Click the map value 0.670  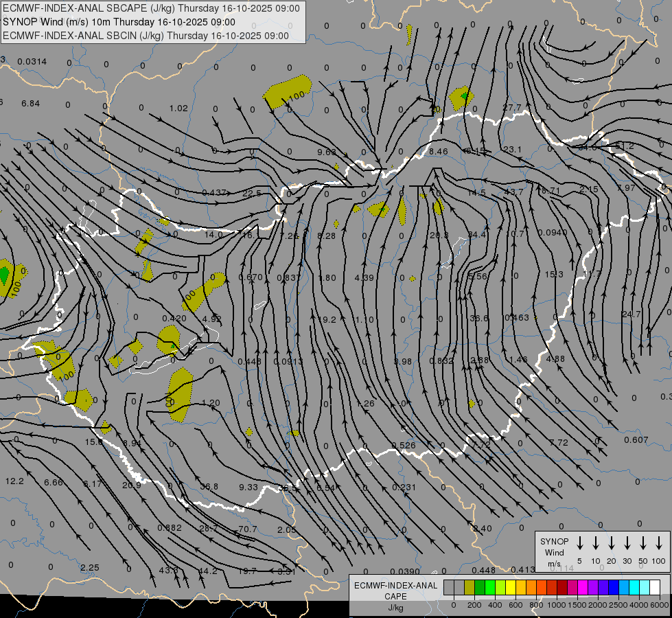(251, 277)
